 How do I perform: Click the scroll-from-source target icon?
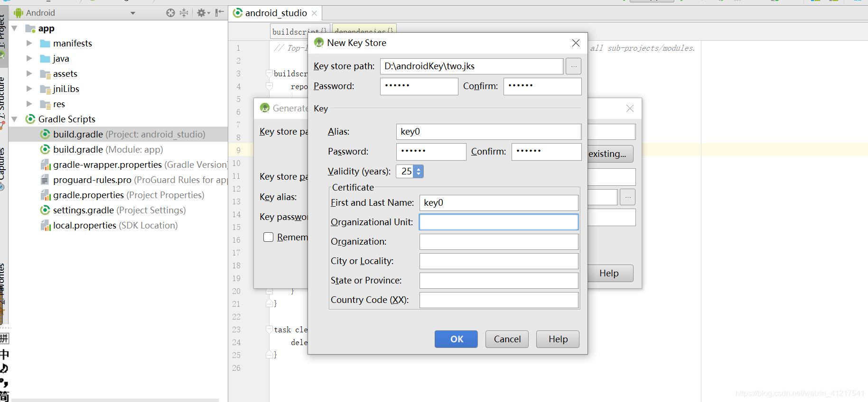(170, 13)
